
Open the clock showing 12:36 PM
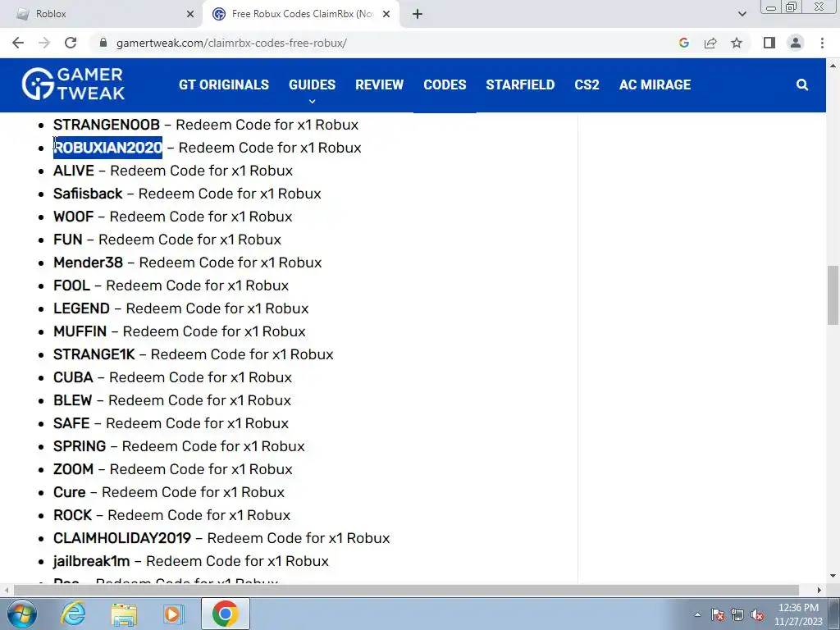(798, 614)
